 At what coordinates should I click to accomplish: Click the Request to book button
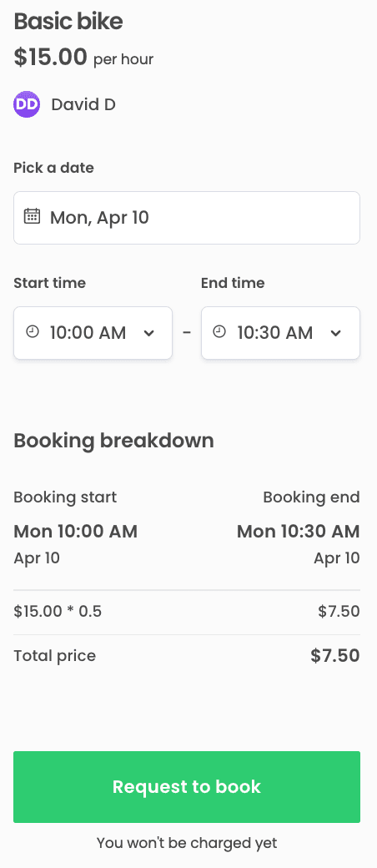[x=187, y=786]
